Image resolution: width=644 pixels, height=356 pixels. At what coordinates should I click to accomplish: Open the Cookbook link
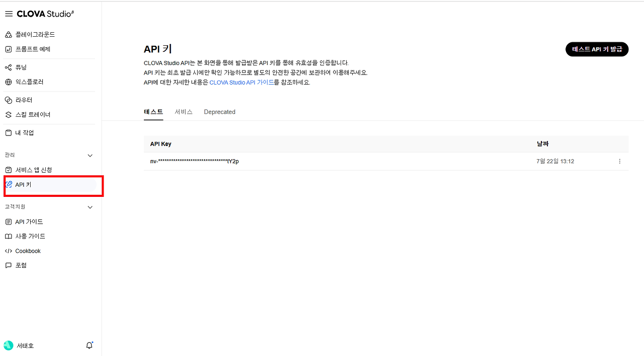click(x=28, y=251)
